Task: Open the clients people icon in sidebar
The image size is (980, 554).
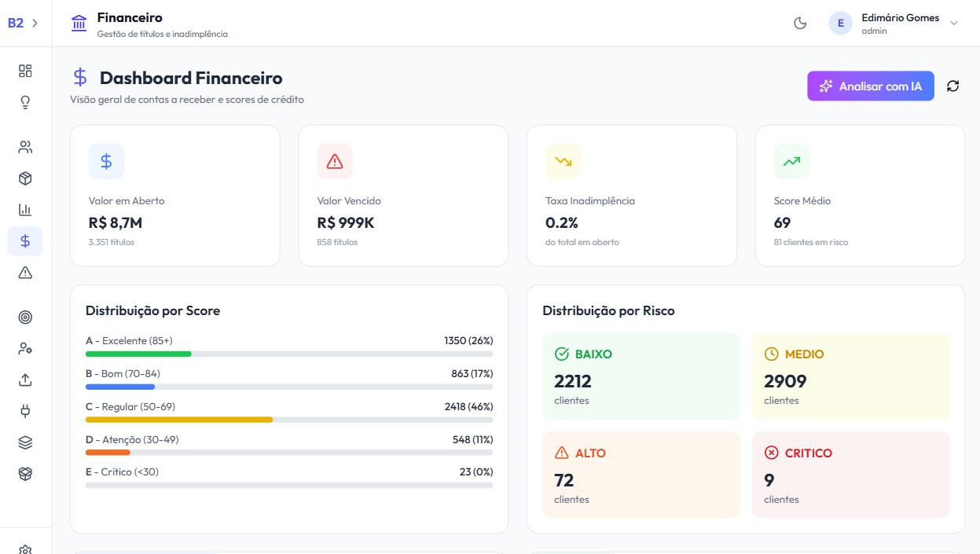Action: [25, 147]
